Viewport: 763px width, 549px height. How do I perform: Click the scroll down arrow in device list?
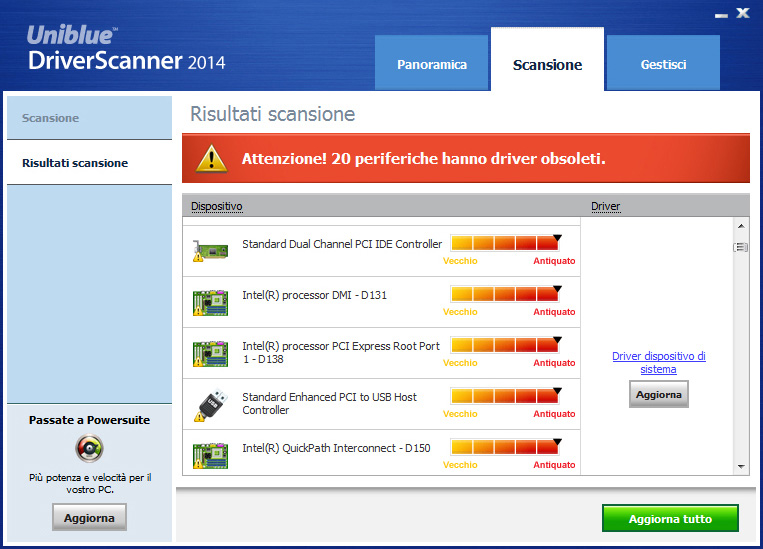click(741, 466)
